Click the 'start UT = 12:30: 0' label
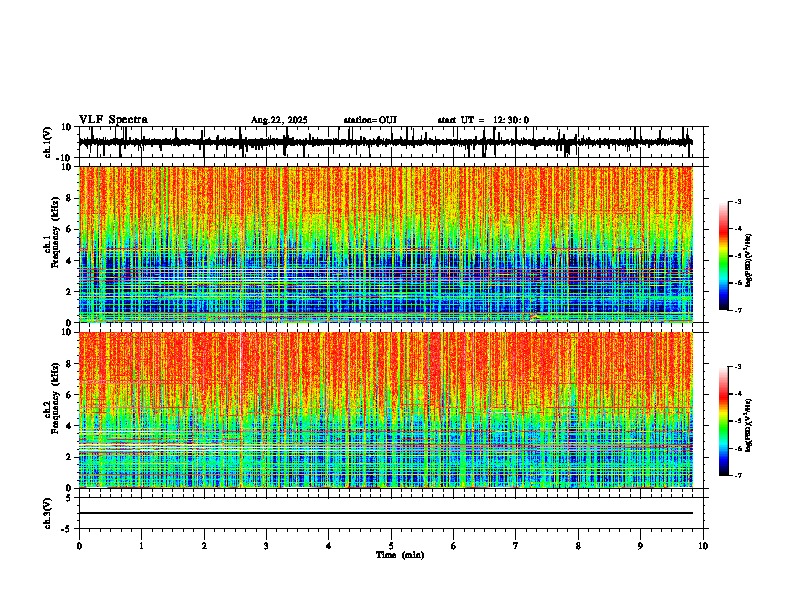Screen dimensions: 792x612 (x=483, y=120)
